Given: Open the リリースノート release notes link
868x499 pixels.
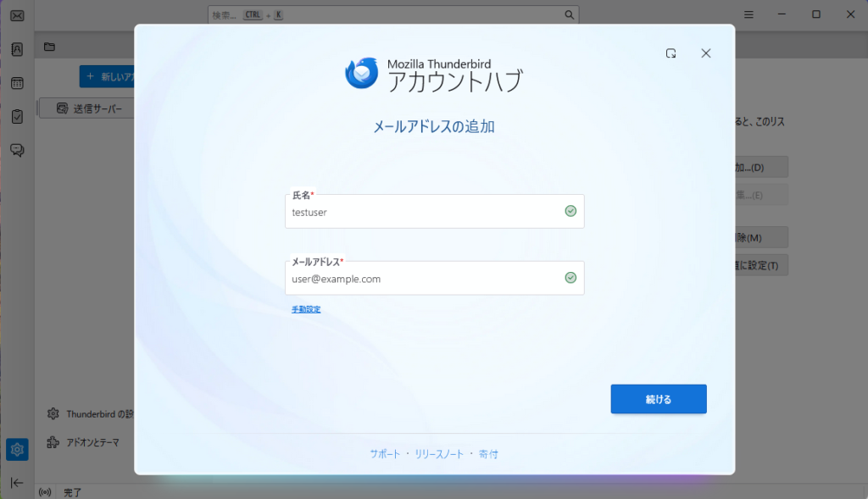Looking at the screenshot, I should pyautogui.click(x=439, y=454).
